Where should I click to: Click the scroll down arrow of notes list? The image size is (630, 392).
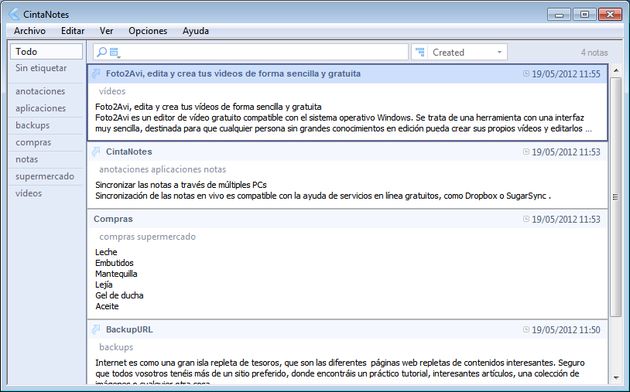616,378
